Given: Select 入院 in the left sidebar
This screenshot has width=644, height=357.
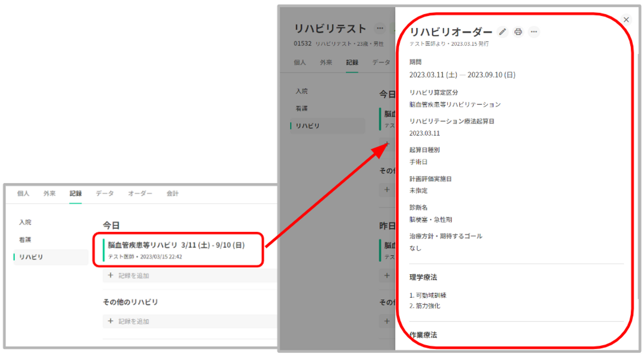Looking at the screenshot, I should tap(25, 222).
